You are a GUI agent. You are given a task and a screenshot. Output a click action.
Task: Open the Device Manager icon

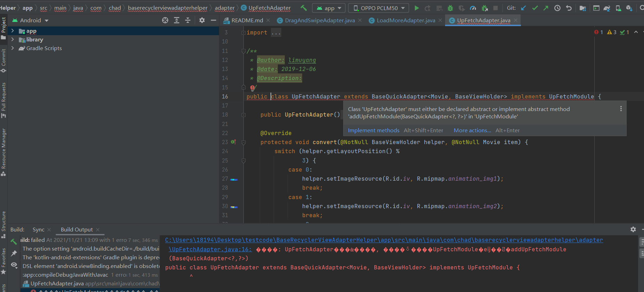[618, 8]
